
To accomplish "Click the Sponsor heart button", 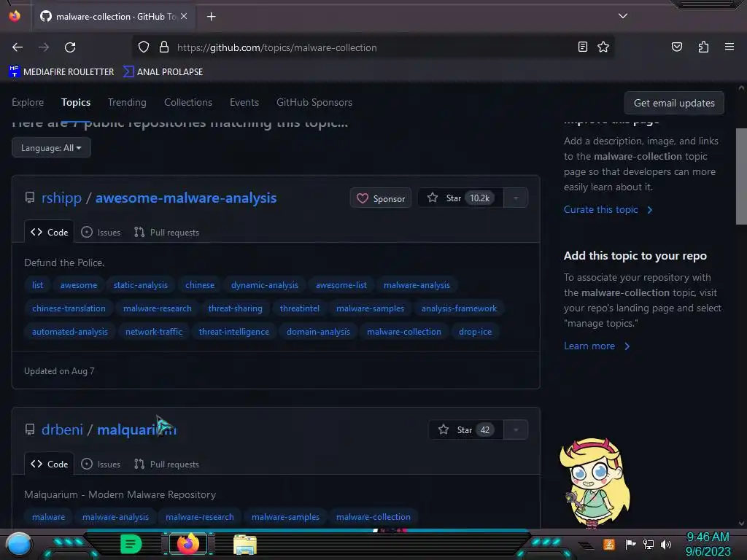I will [x=381, y=198].
